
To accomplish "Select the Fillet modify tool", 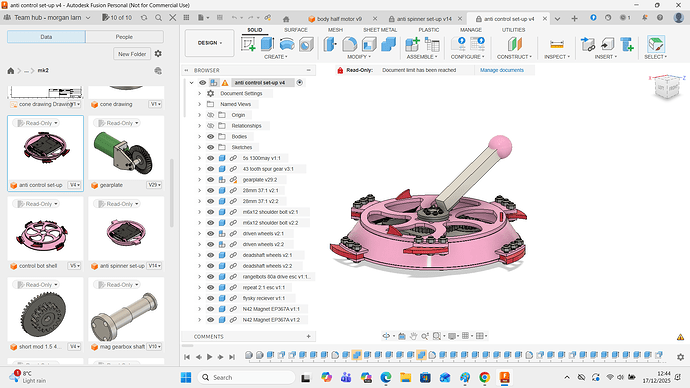I will 349,44.
